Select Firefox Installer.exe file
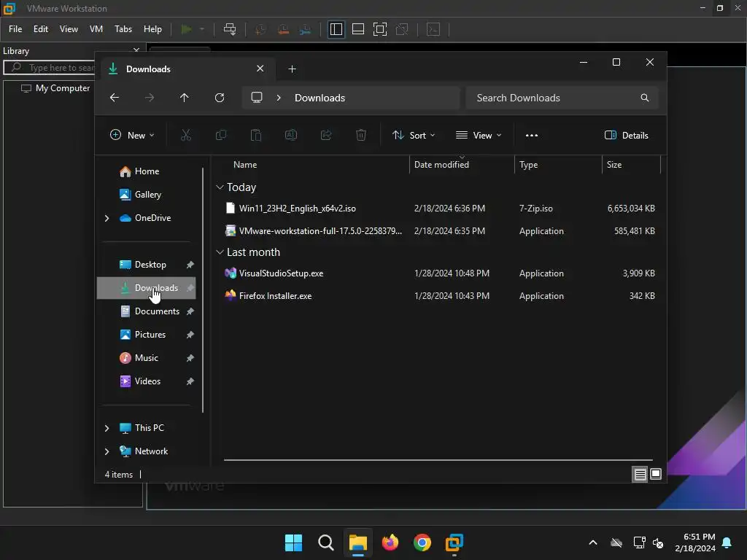 click(440, 296)
